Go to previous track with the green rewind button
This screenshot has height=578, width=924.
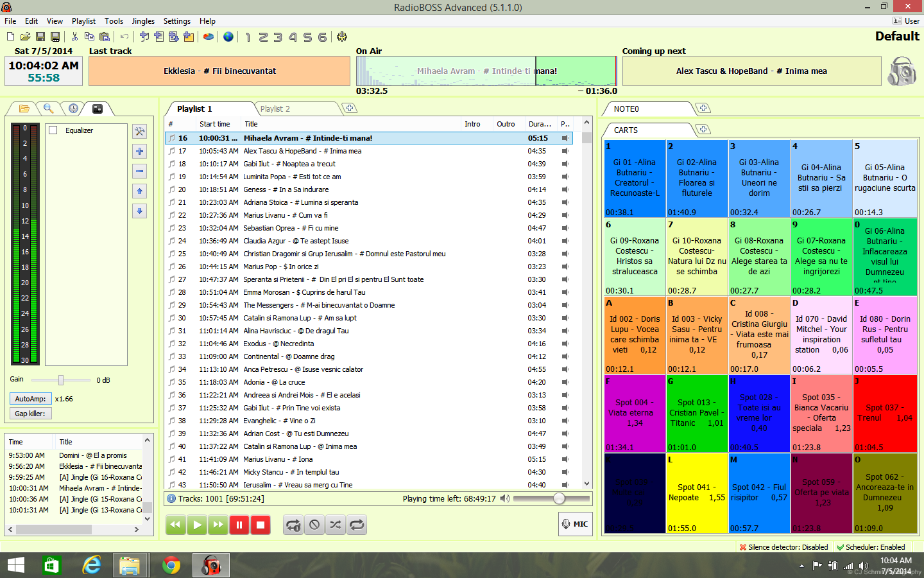click(x=176, y=525)
